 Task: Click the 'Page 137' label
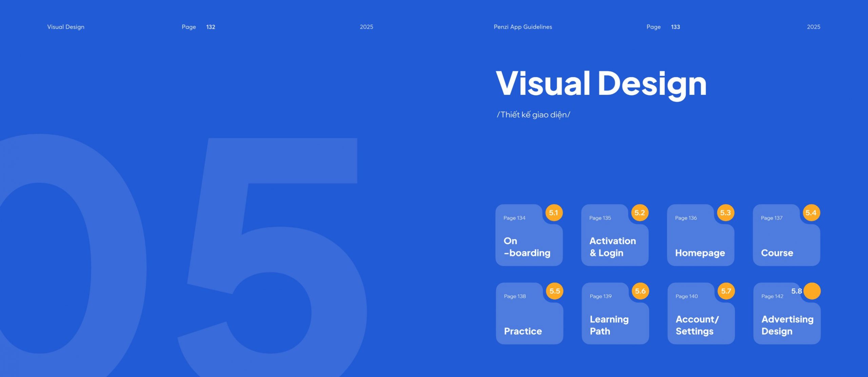pyautogui.click(x=772, y=218)
